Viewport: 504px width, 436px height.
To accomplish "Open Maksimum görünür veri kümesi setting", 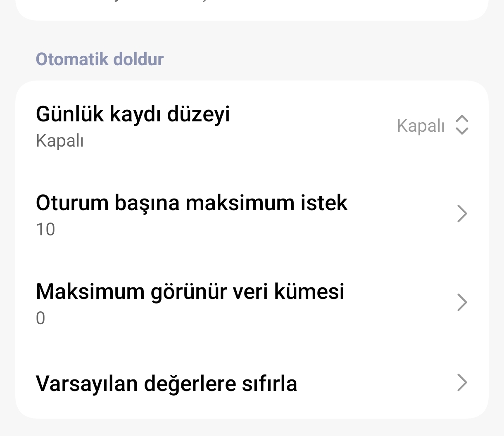I will (252, 303).
